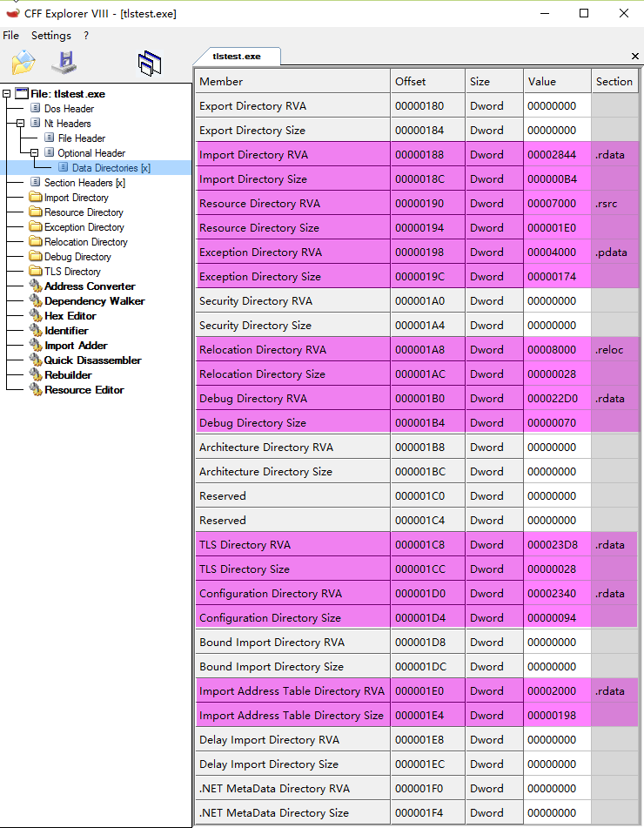Click the Hex Editor tool icon
The height and width of the screenshot is (828, 644).
click(x=36, y=315)
